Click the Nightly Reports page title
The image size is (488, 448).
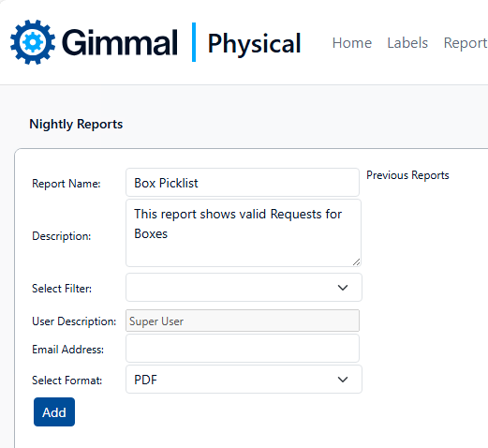pos(76,125)
